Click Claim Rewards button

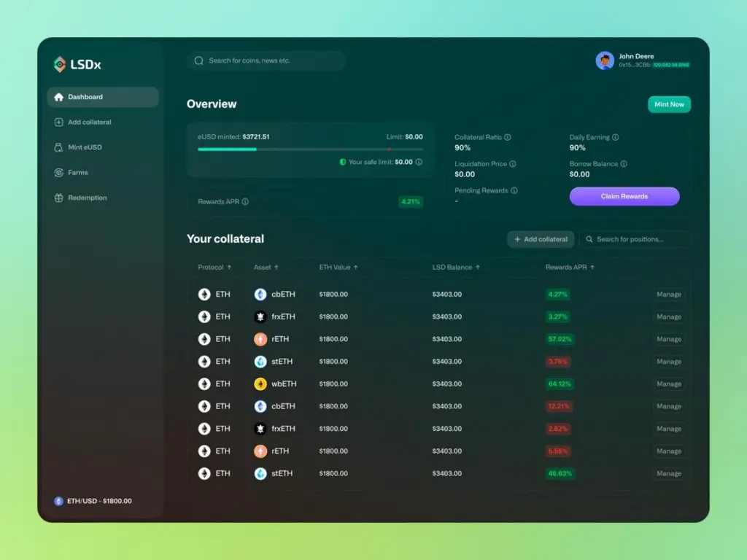[624, 196]
